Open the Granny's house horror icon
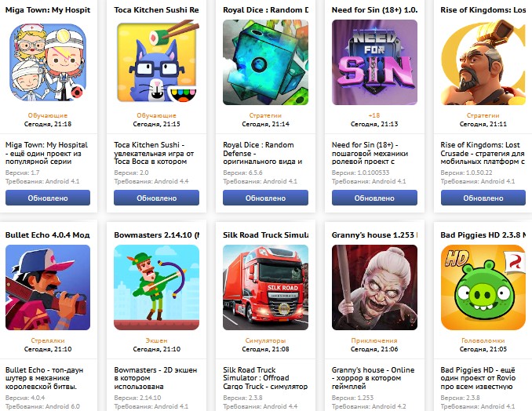 (x=374, y=287)
